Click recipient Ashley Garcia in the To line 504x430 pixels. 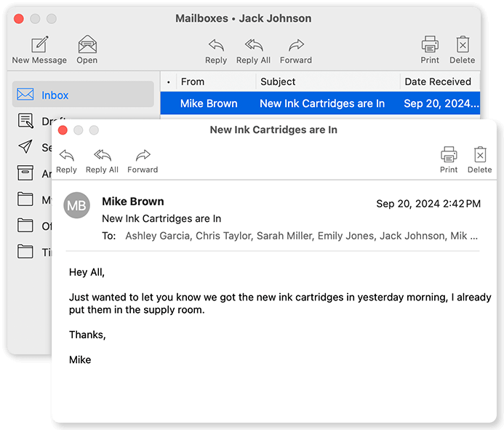click(159, 236)
